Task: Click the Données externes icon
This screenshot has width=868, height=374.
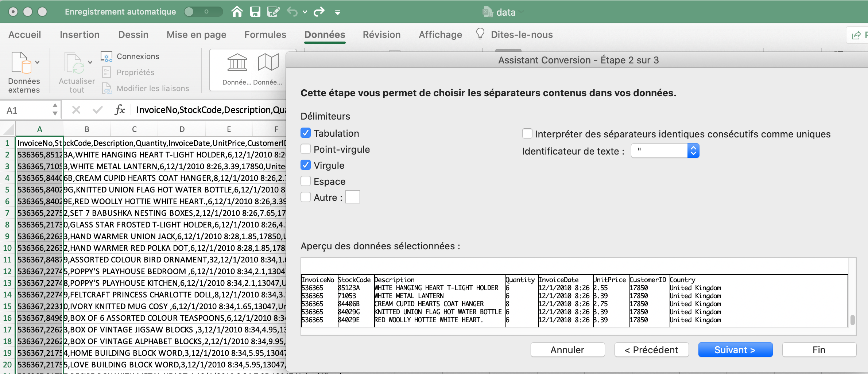Action: point(22,63)
